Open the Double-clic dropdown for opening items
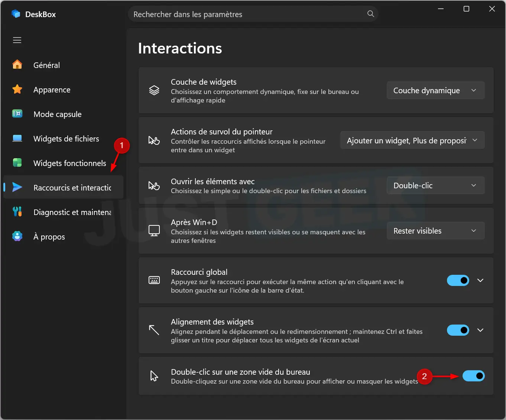506x420 pixels. [x=436, y=185]
